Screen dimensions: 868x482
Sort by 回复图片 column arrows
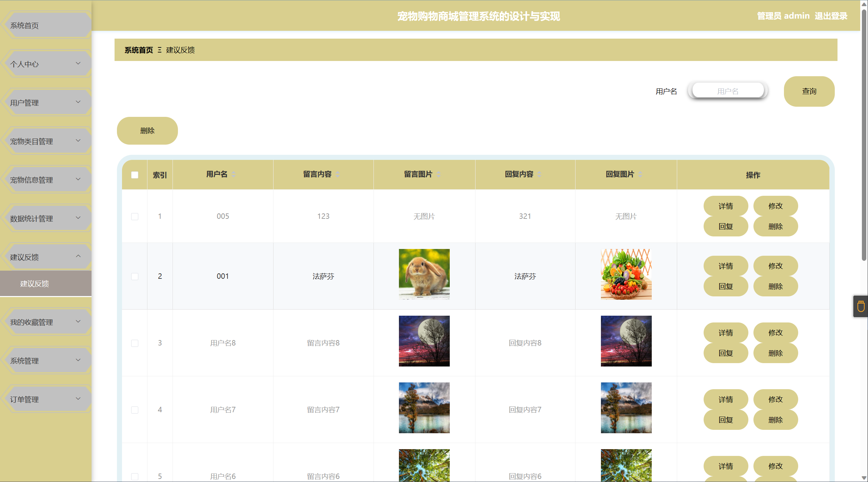pos(640,174)
